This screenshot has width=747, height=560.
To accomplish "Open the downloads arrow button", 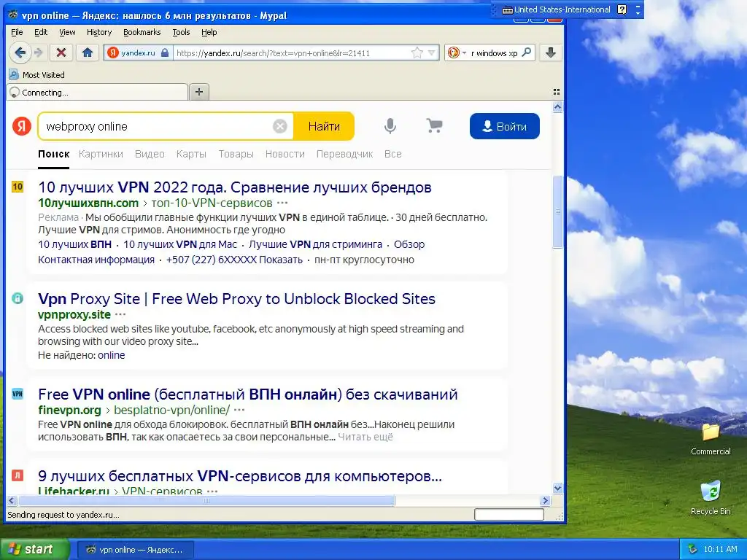I will coord(551,52).
